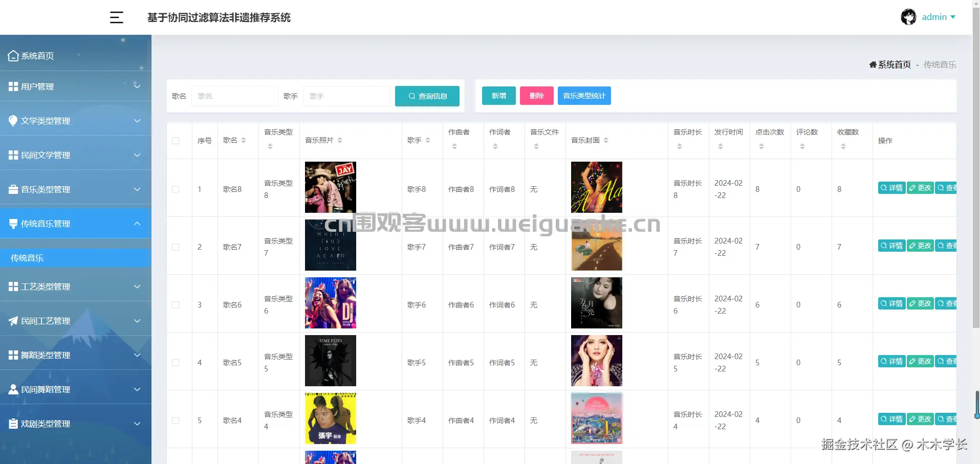The width and height of the screenshot is (980, 464).
Task: Open the admin user dropdown
Action: click(939, 17)
